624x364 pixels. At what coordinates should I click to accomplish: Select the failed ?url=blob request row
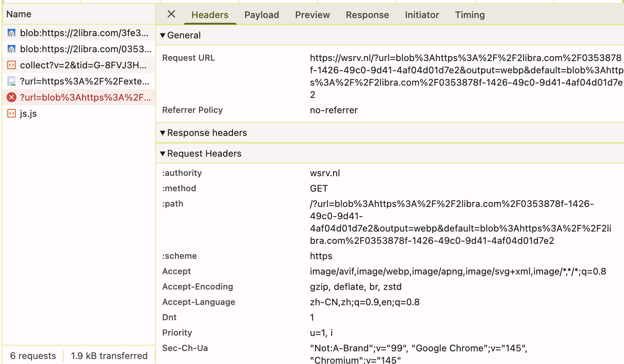coord(85,98)
